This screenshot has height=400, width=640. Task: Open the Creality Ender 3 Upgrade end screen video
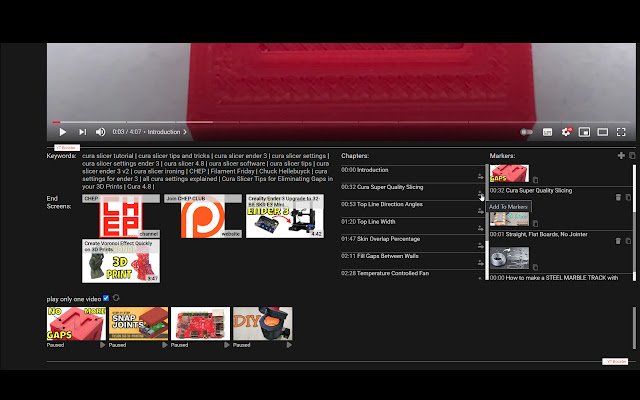[285, 216]
